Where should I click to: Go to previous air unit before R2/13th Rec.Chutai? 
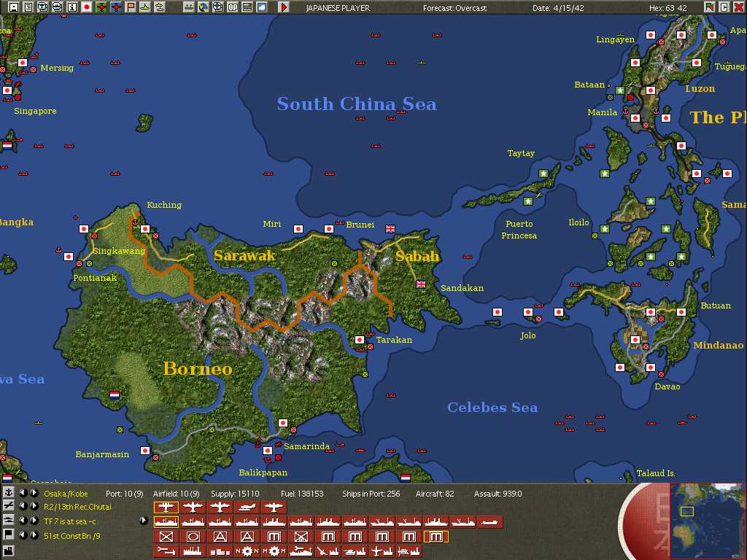tap(23, 506)
